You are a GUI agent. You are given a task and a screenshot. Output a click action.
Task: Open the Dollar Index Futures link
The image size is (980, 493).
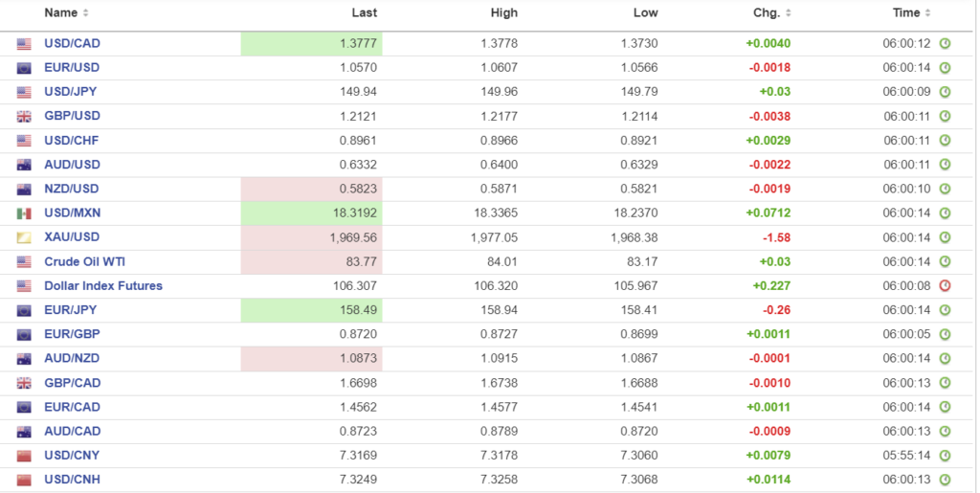[103, 285]
